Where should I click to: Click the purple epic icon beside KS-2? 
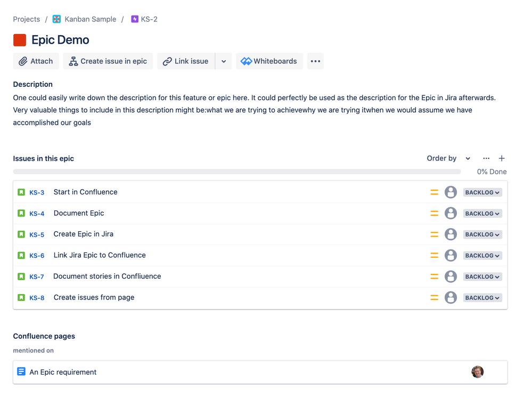[x=135, y=19]
